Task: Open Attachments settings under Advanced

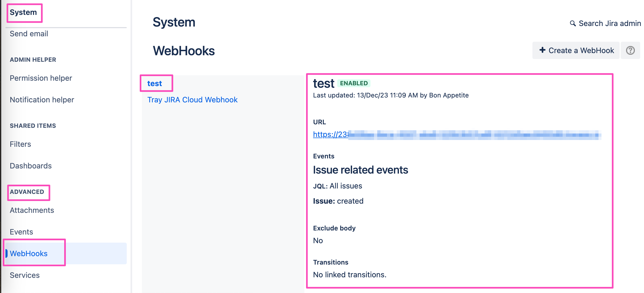Action: click(32, 210)
